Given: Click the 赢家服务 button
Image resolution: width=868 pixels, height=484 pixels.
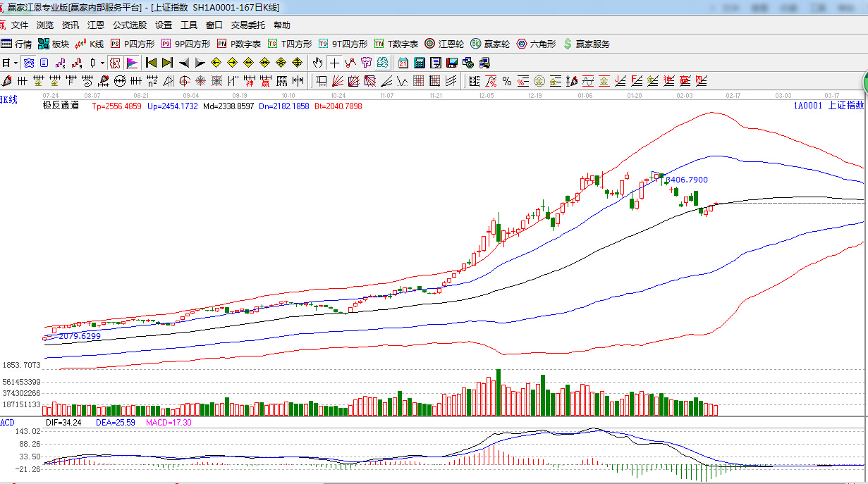Looking at the screenshot, I should pyautogui.click(x=587, y=44).
